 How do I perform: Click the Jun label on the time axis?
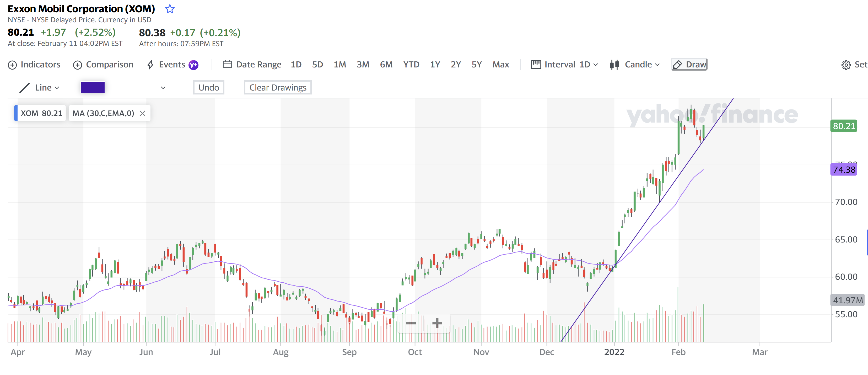coord(146,352)
